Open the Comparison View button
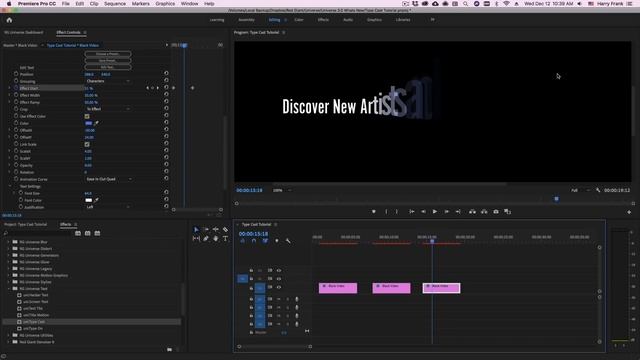The height and width of the screenshot is (360, 640). (507, 211)
